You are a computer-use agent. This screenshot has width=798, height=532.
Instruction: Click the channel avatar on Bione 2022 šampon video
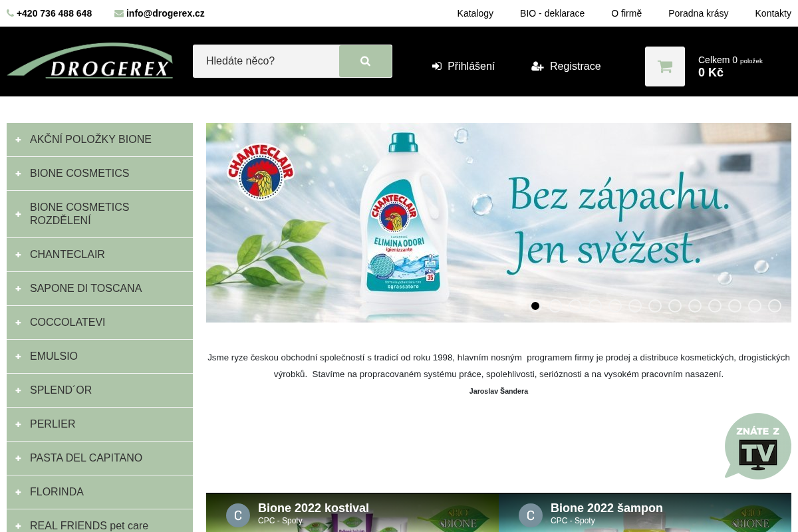pos(531,515)
